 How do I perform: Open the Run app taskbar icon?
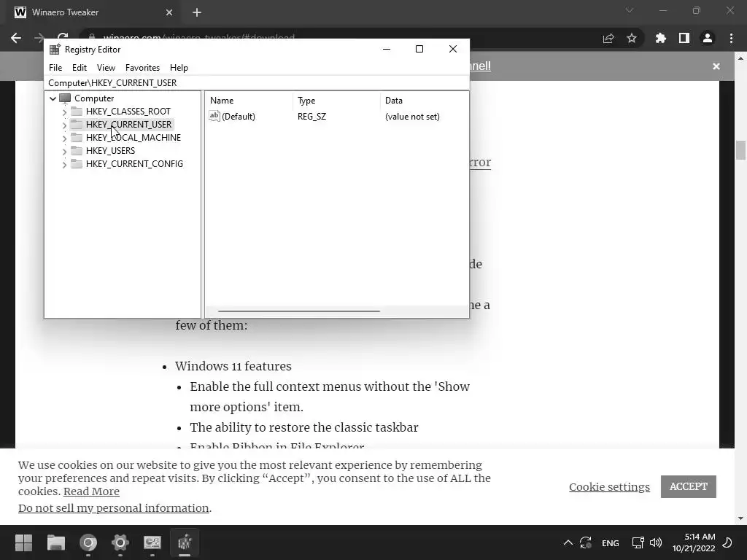point(152,542)
